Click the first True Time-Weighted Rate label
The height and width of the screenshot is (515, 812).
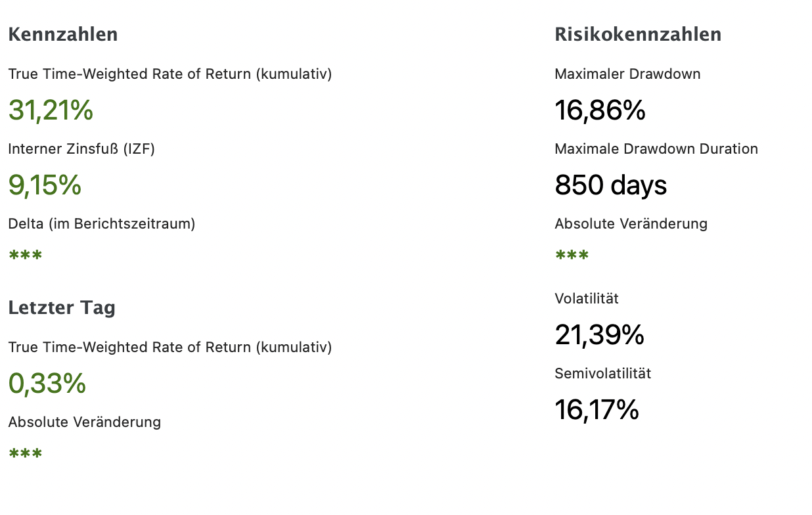pos(169,74)
